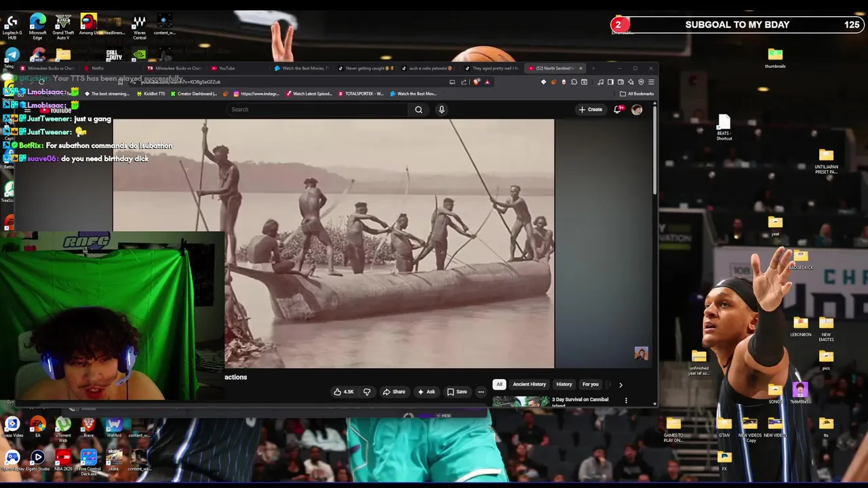This screenshot has height=488, width=868.
Task: Open the browser hamburger menu
Action: (x=651, y=82)
